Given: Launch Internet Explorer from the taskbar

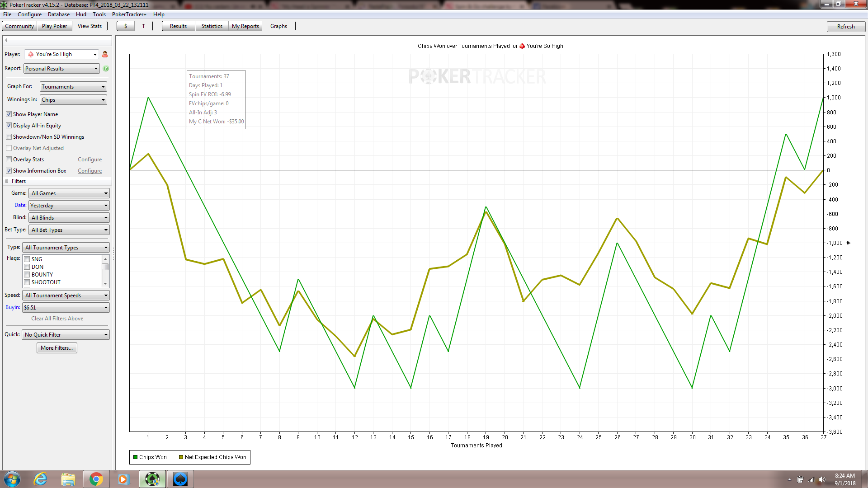Looking at the screenshot, I should (x=41, y=479).
